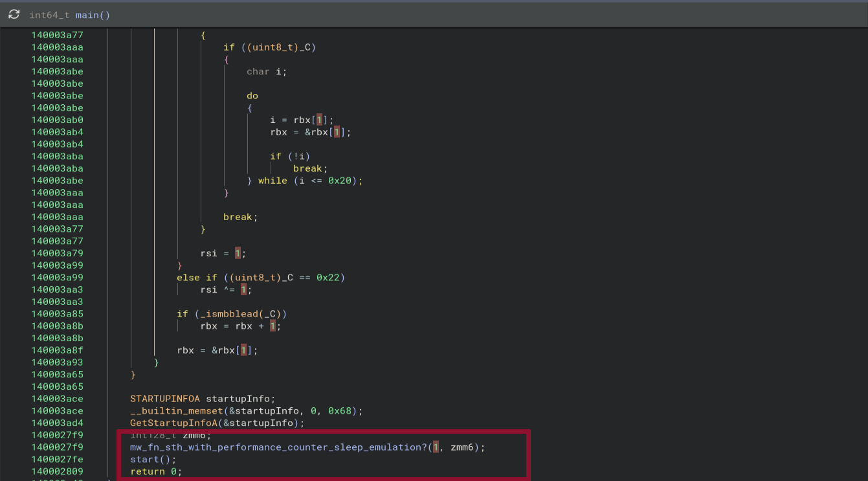This screenshot has width=868, height=481.
Task: Click address 140002809 beside return
Action: [x=57, y=472]
